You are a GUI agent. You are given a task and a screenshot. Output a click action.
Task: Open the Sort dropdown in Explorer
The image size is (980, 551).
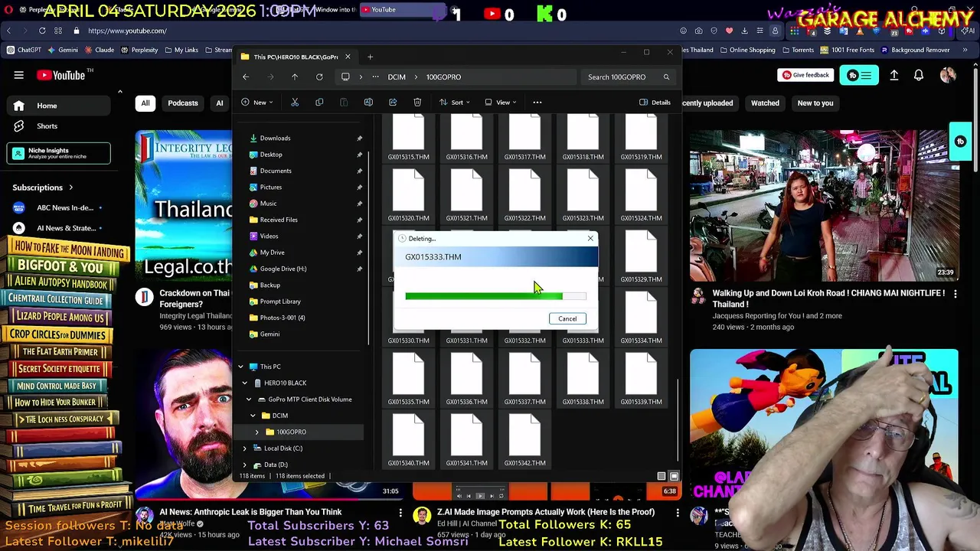[455, 103]
